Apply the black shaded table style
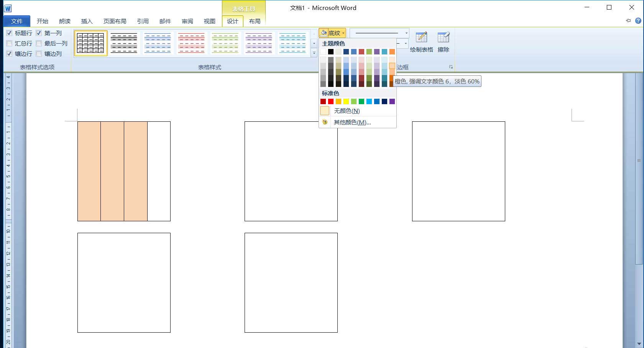The image size is (644, 348). click(x=124, y=43)
